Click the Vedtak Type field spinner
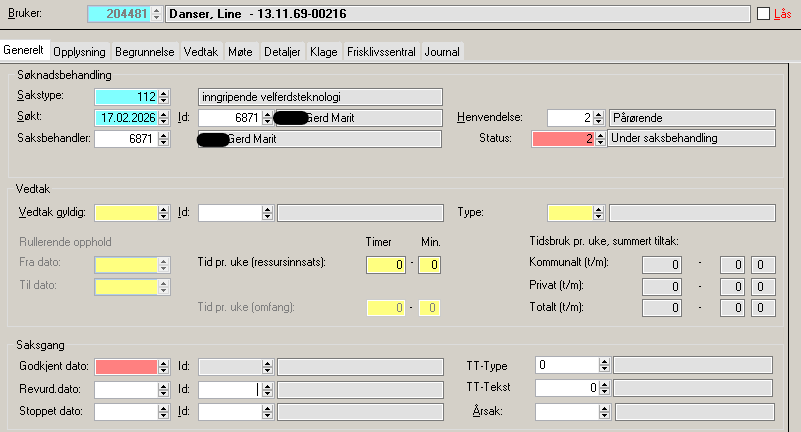The width and height of the screenshot is (801, 432). click(x=599, y=213)
